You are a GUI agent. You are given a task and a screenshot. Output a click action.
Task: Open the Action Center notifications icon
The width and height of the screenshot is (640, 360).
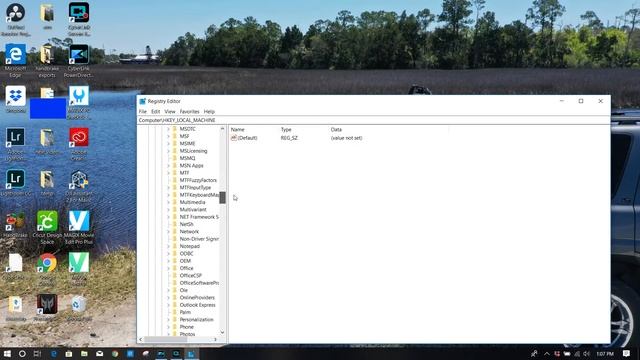click(627, 353)
